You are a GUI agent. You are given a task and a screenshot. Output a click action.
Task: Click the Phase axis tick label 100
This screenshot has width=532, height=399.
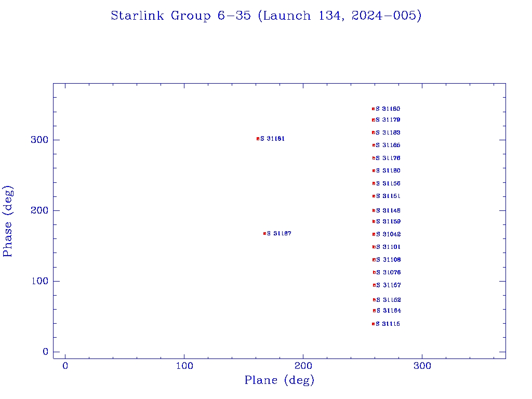pyautogui.click(x=39, y=281)
